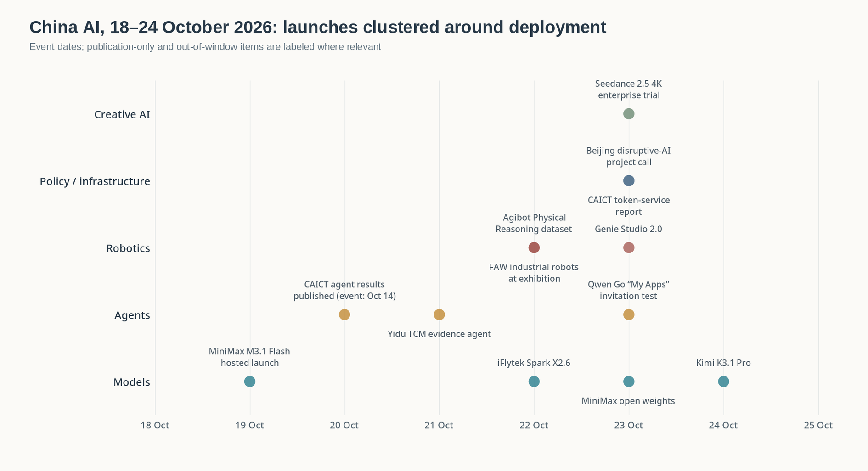Click the Models dot on 22 Oct

click(x=534, y=381)
